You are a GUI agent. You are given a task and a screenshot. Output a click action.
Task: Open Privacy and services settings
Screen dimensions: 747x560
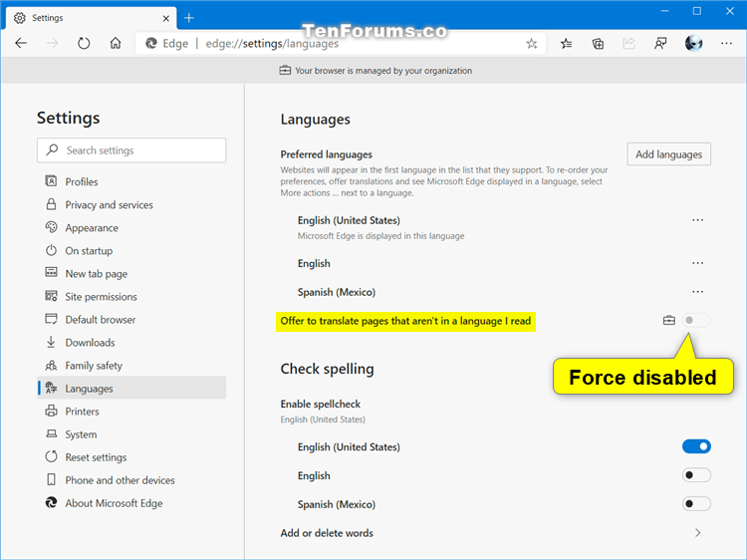tap(131, 205)
